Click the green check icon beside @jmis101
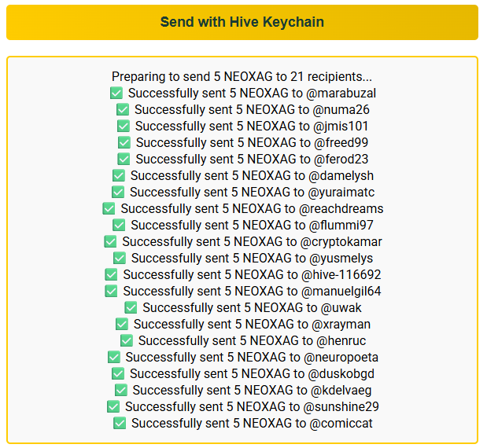The height and width of the screenshot is (448, 487). [x=124, y=126]
